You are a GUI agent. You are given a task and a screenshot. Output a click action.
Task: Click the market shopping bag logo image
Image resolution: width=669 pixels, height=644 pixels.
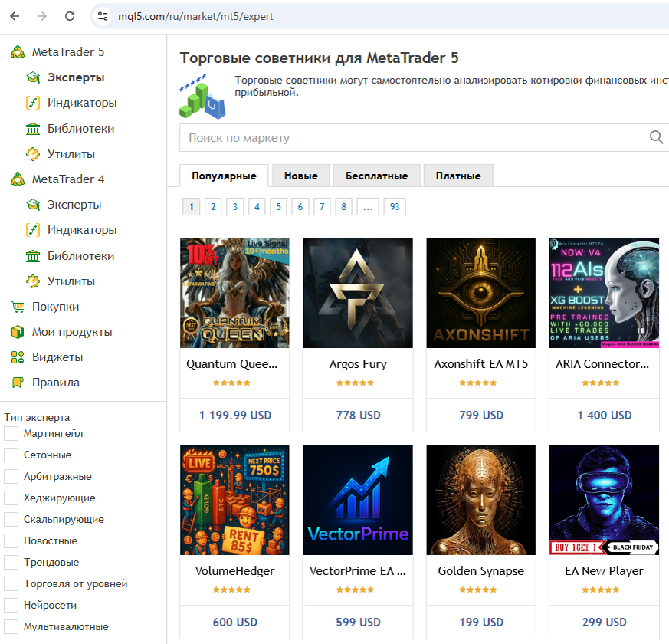click(202, 97)
